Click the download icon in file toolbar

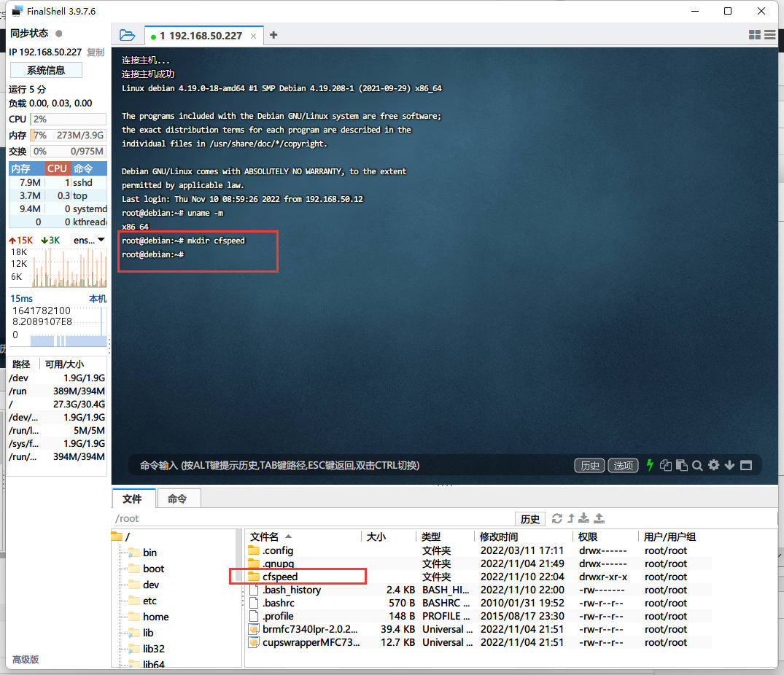pos(583,518)
